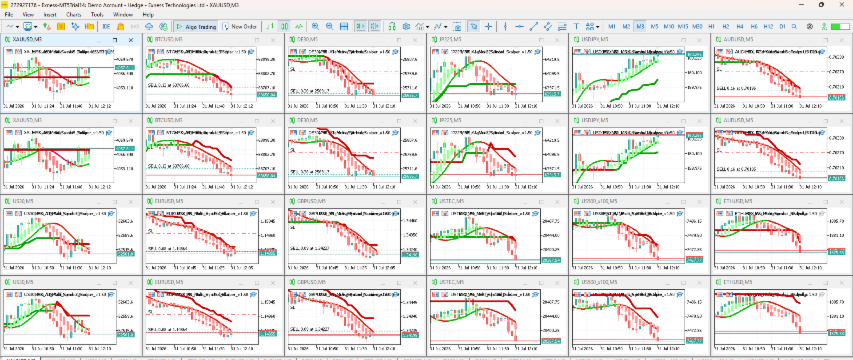
Task: Select the M3 timeframe
Action: point(640,26)
